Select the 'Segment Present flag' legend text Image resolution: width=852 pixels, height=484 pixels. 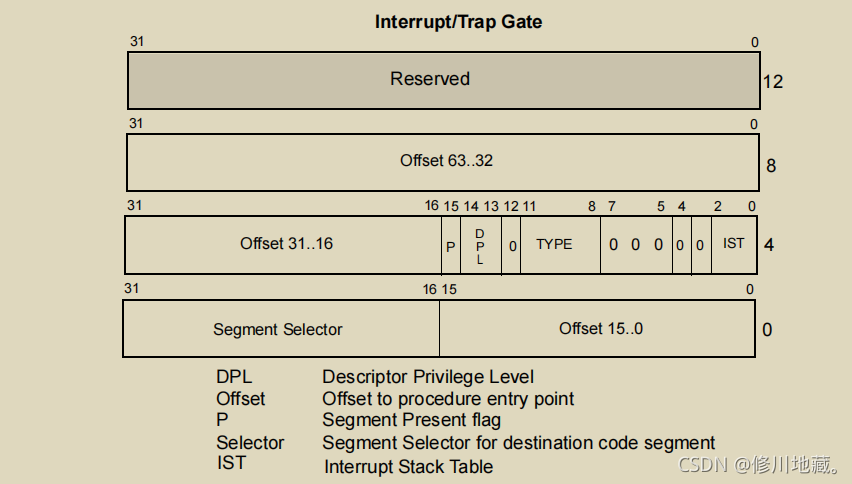(x=411, y=420)
